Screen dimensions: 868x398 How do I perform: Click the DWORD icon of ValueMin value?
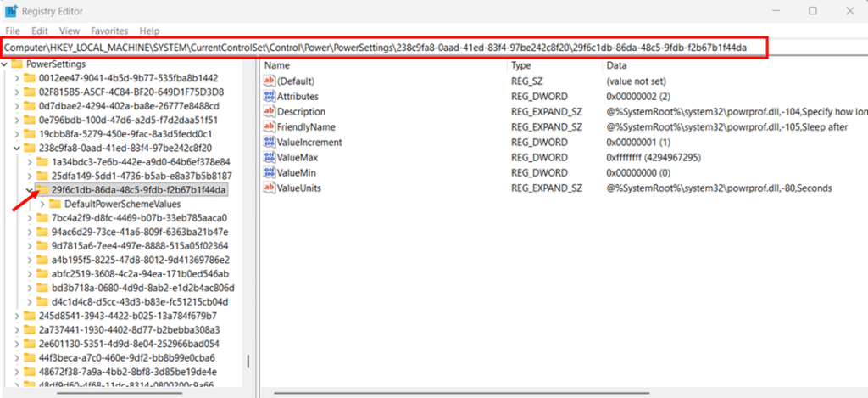click(270, 172)
